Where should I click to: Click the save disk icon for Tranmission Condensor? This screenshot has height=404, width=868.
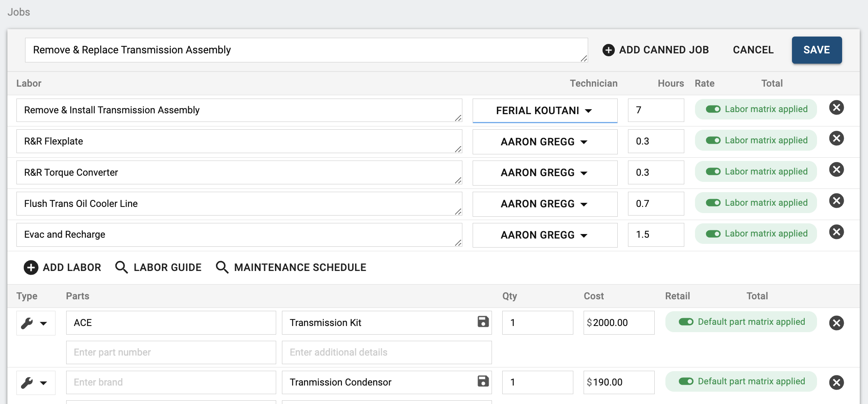coord(483,381)
